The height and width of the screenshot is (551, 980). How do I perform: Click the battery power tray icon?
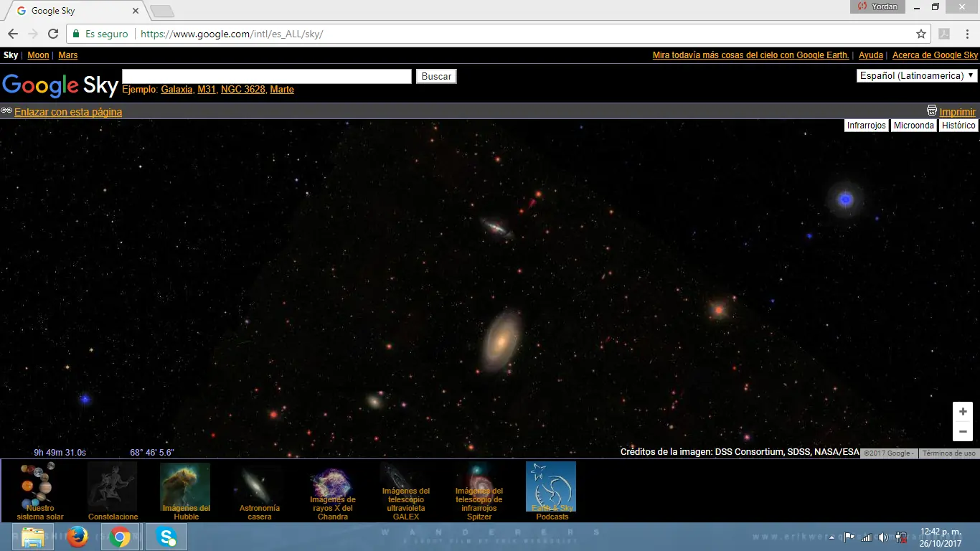click(901, 537)
